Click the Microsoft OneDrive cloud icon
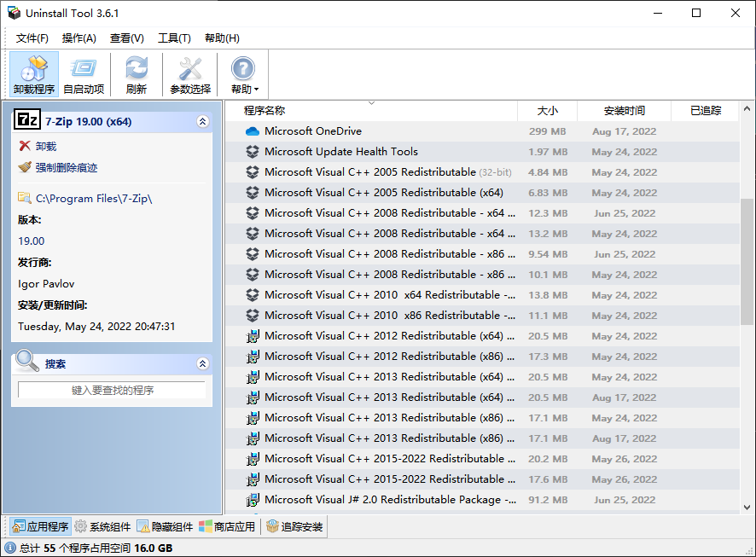Viewport: 756px width, 557px height. point(253,132)
